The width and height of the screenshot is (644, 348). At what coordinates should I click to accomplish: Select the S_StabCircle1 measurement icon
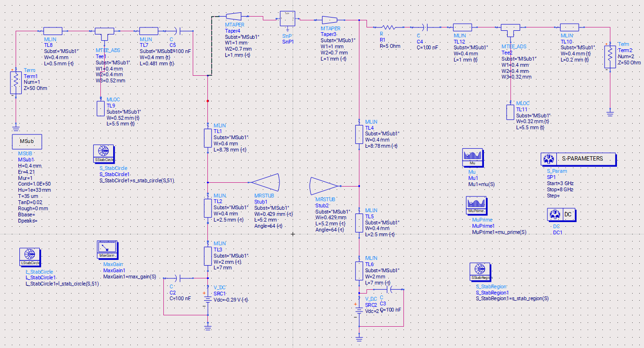tap(104, 154)
